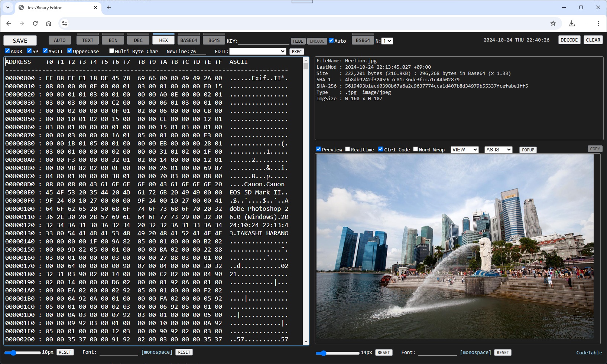Toggle the UpperCase checkbox

pos(69,51)
